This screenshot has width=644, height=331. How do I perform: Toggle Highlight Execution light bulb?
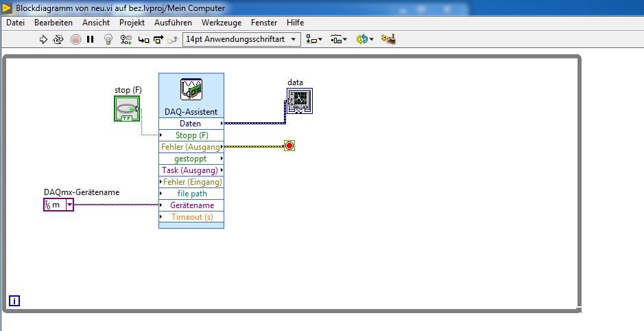pos(108,39)
